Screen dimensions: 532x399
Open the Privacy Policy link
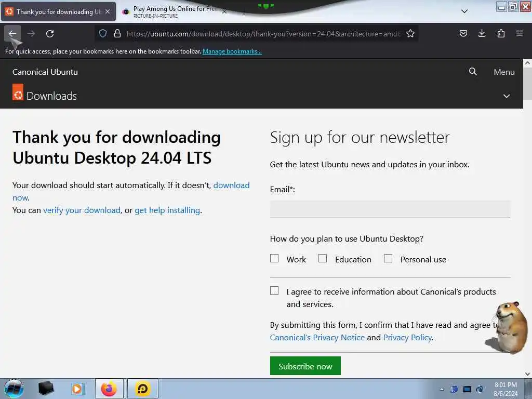click(407, 338)
